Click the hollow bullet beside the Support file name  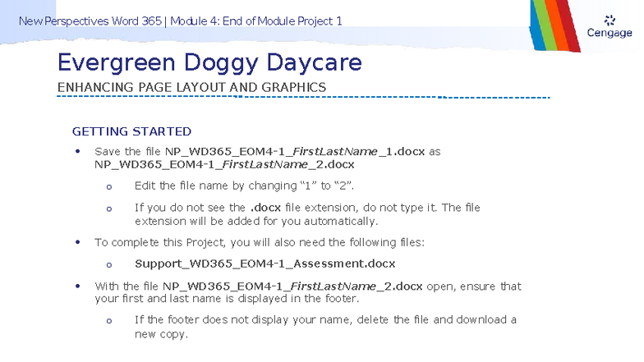click(x=108, y=265)
